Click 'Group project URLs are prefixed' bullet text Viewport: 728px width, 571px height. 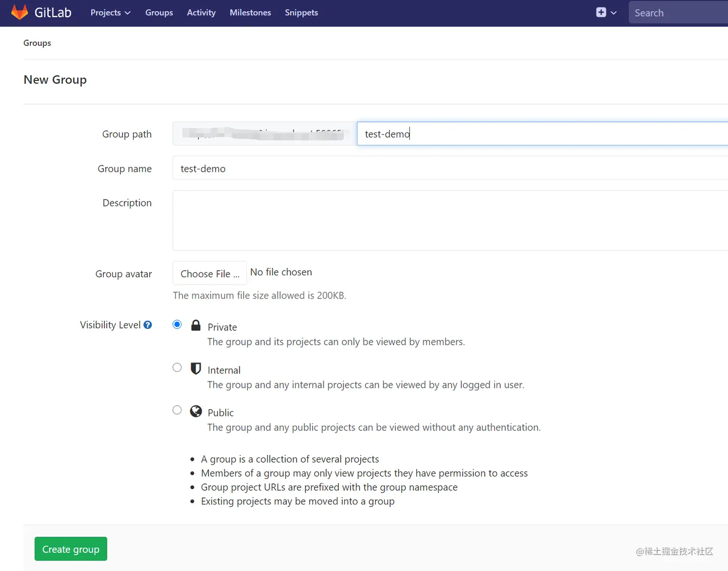tap(329, 487)
